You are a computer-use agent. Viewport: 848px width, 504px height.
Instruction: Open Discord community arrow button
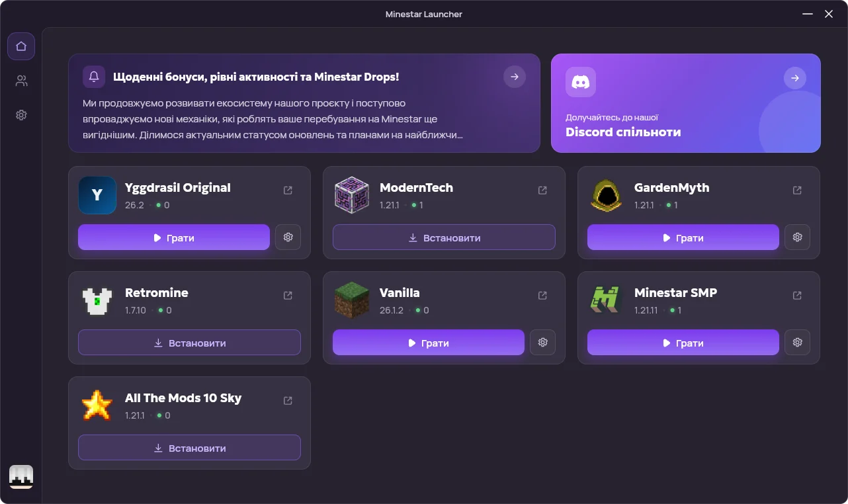point(795,78)
